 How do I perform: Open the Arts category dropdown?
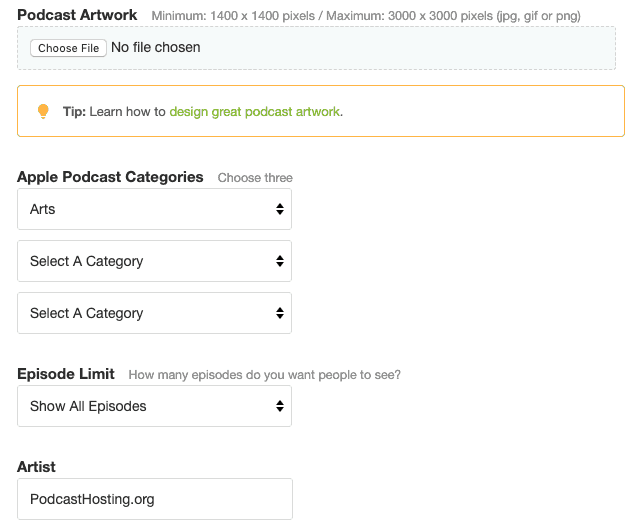pyautogui.click(x=155, y=209)
